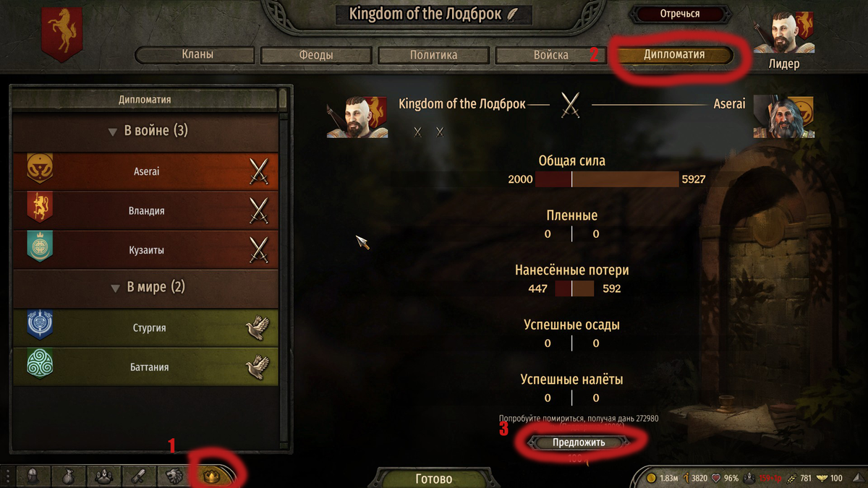Select Стургия in the peace list
The height and width of the screenshot is (488, 868).
tap(145, 328)
